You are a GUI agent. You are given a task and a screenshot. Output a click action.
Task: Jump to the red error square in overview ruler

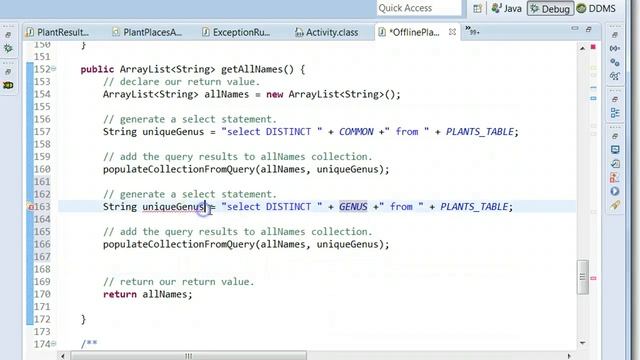point(593,47)
